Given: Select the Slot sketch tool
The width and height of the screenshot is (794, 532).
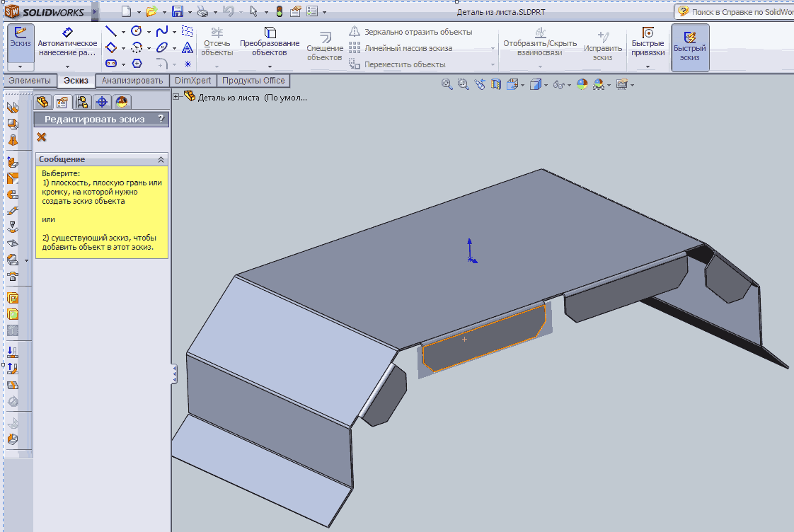Looking at the screenshot, I should pos(111,63).
